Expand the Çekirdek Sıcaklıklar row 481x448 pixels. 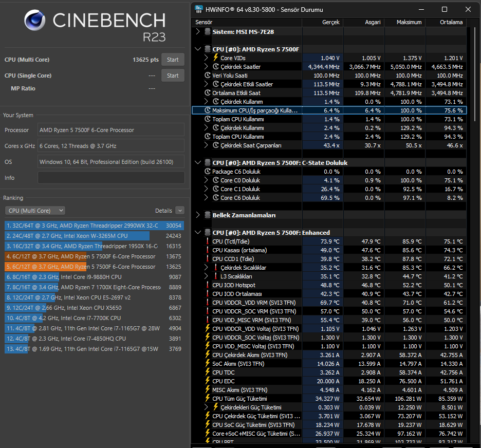(x=206, y=267)
